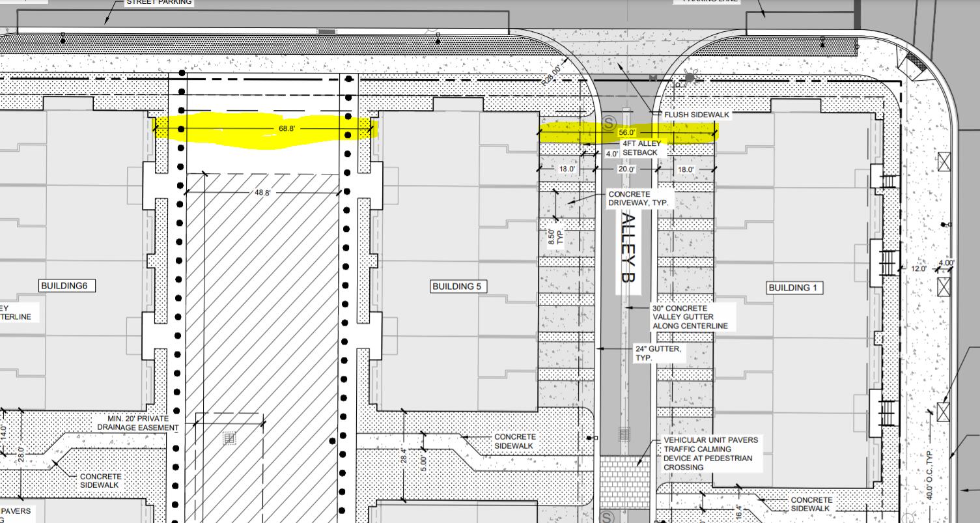Click the BUILDING 5 label
Screen dimensions: 980x523
pyautogui.click(x=459, y=287)
